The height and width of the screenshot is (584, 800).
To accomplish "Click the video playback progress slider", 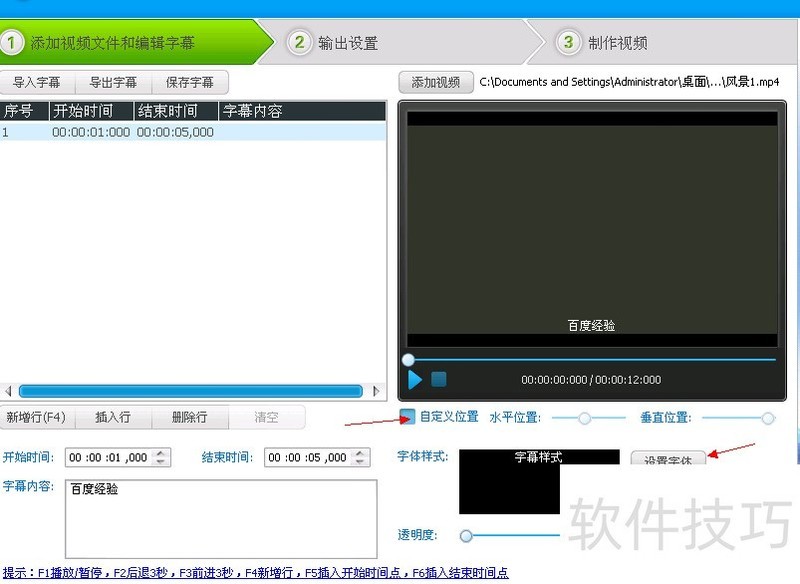I will tap(408, 358).
